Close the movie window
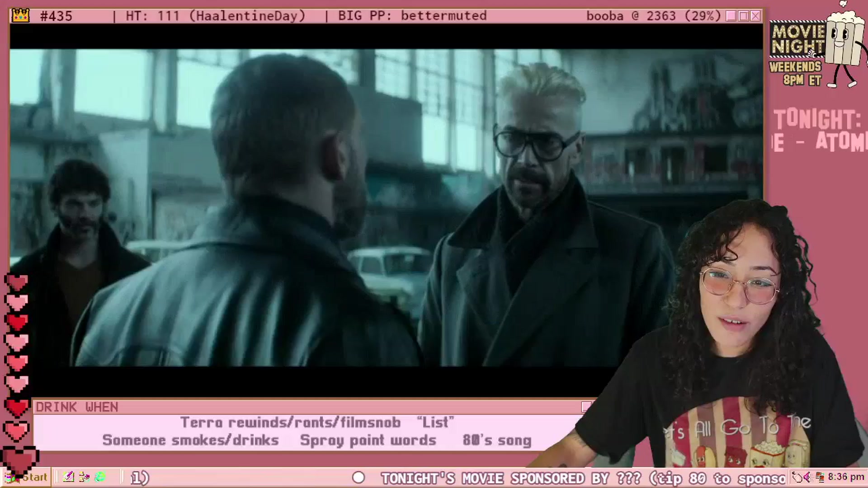The image size is (868, 488). pyautogui.click(x=755, y=16)
